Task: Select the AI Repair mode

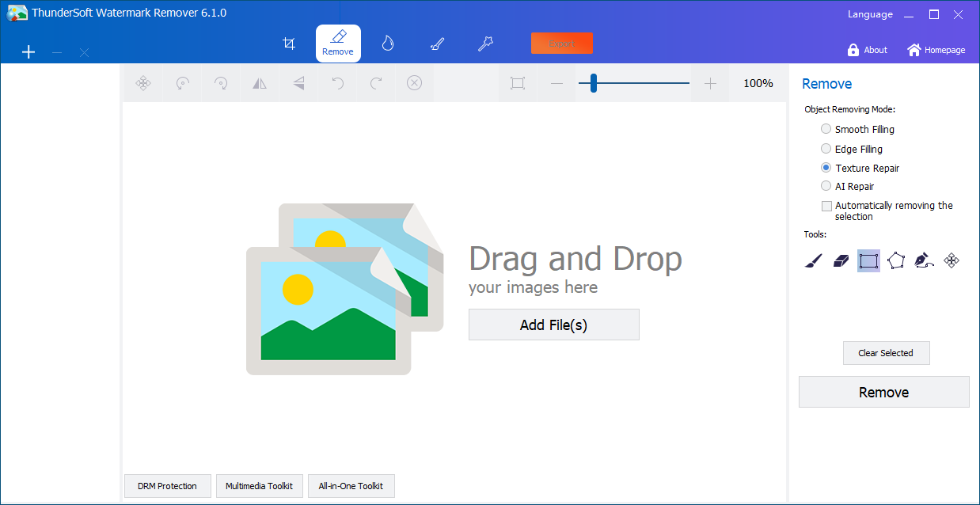Action: [x=826, y=186]
